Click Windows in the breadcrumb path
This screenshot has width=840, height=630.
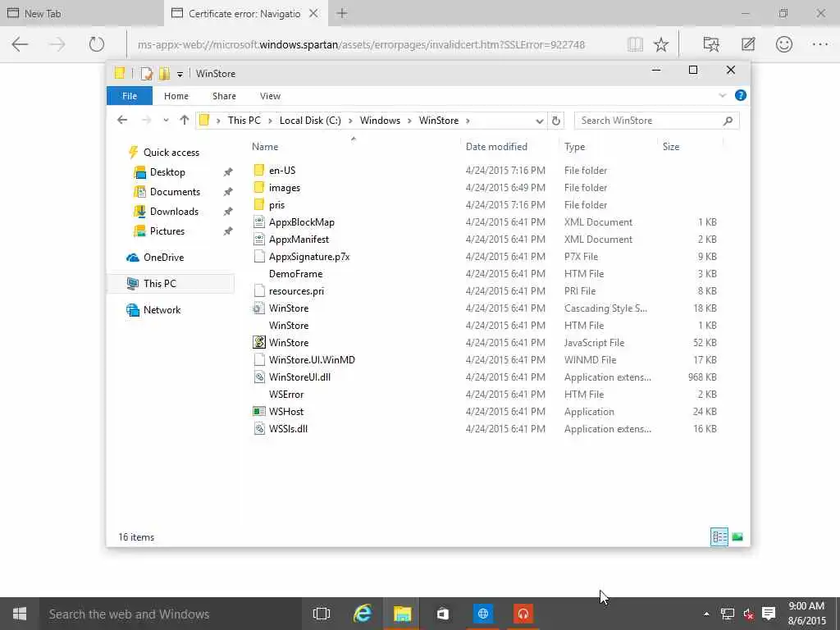[380, 121]
